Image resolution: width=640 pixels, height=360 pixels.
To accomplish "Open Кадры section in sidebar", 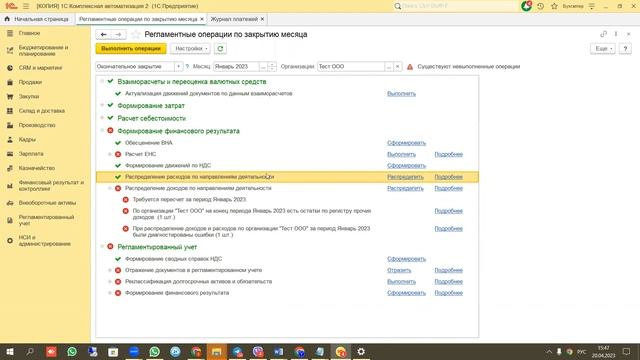I will tap(27, 139).
